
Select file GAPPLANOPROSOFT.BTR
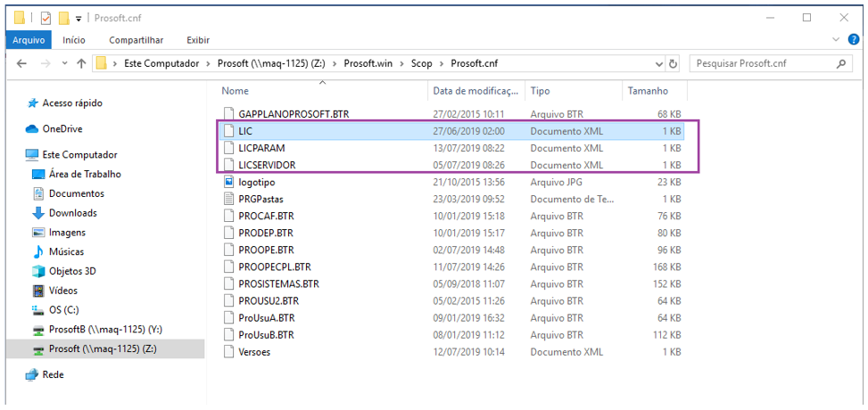(x=293, y=114)
